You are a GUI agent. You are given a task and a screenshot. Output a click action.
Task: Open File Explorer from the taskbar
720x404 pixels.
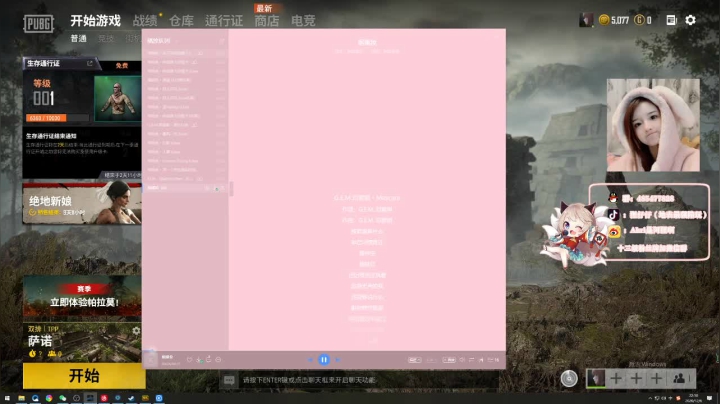tap(21, 398)
